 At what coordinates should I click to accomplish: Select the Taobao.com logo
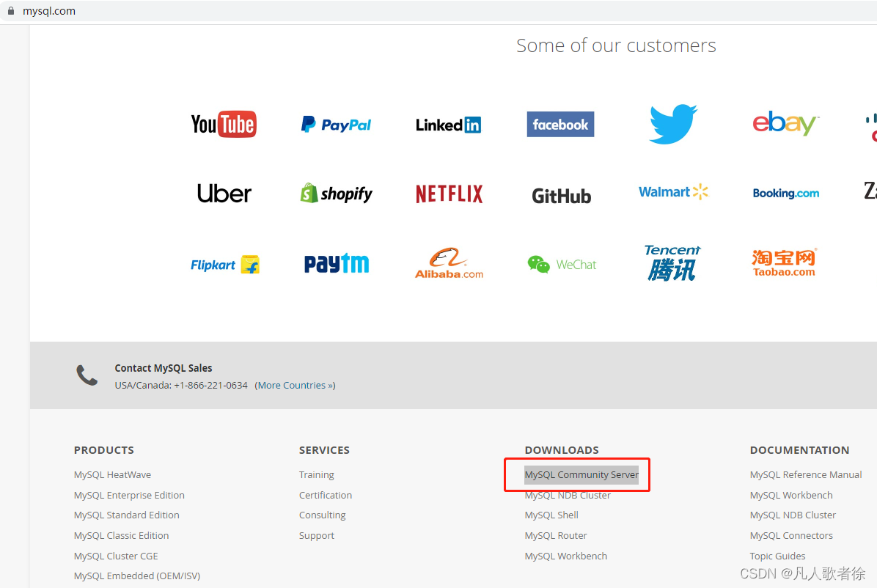click(784, 263)
